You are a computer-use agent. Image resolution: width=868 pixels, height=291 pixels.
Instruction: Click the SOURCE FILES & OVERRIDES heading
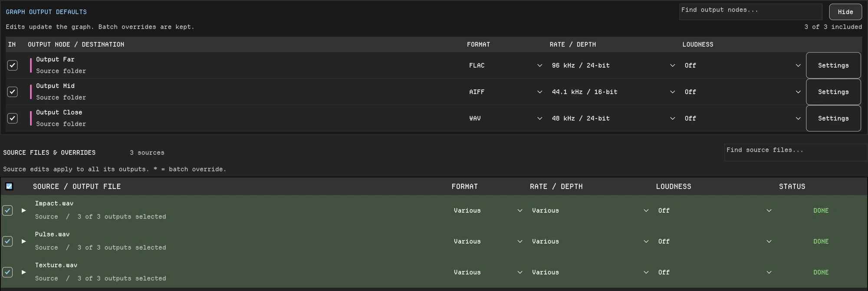click(49, 153)
